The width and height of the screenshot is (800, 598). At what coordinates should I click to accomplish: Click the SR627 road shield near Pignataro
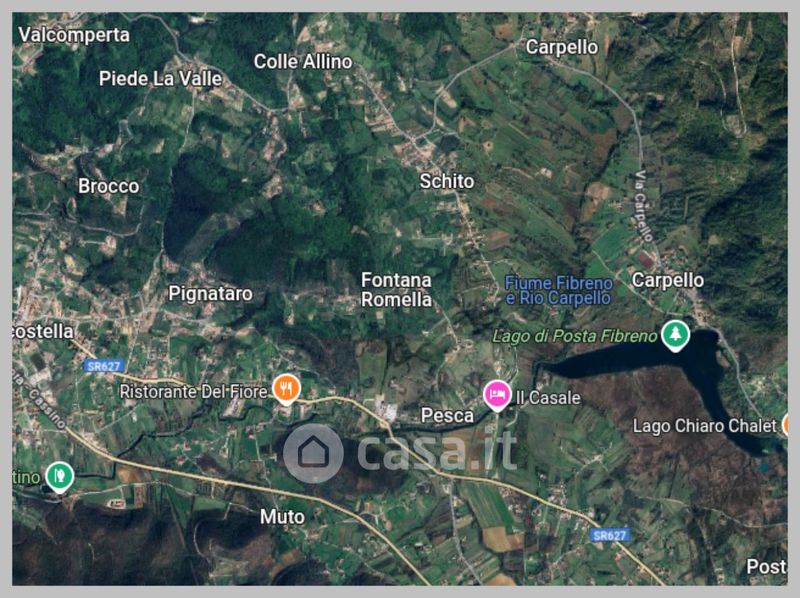tap(103, 366)
